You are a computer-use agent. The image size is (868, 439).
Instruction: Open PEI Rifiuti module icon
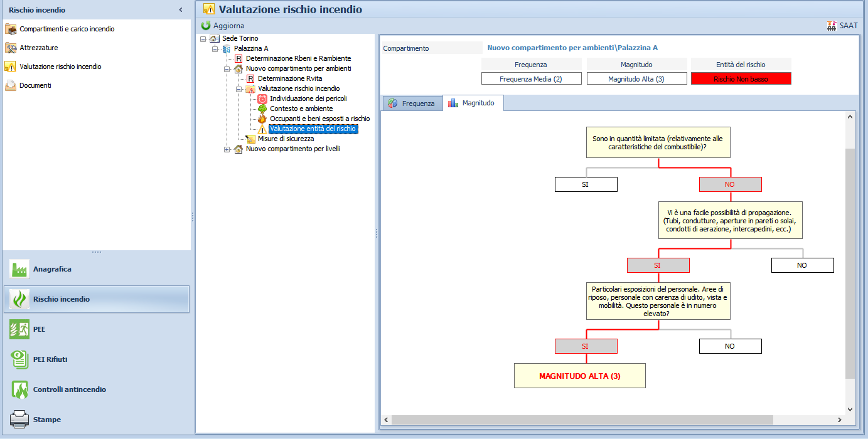point(19,359)
